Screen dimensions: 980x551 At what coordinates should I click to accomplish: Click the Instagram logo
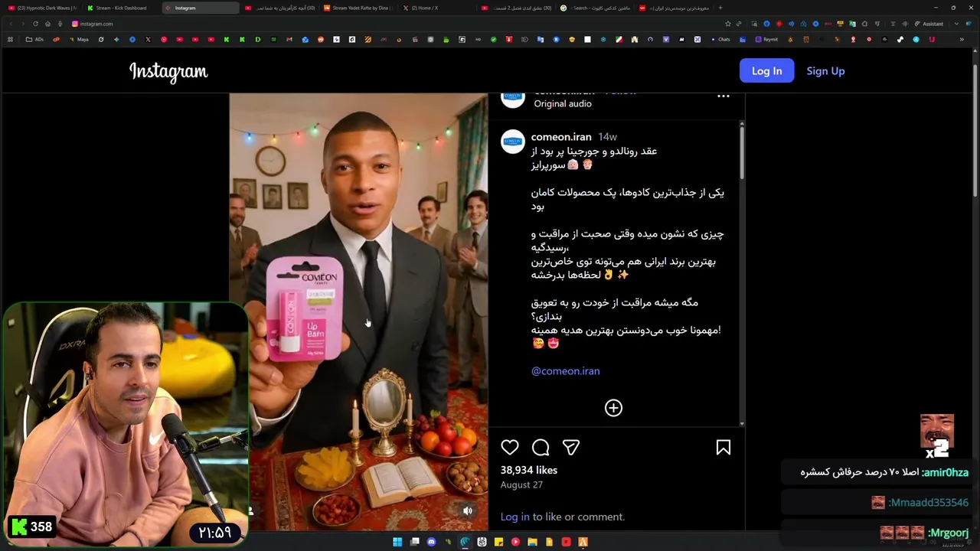(x=168, y=71)
